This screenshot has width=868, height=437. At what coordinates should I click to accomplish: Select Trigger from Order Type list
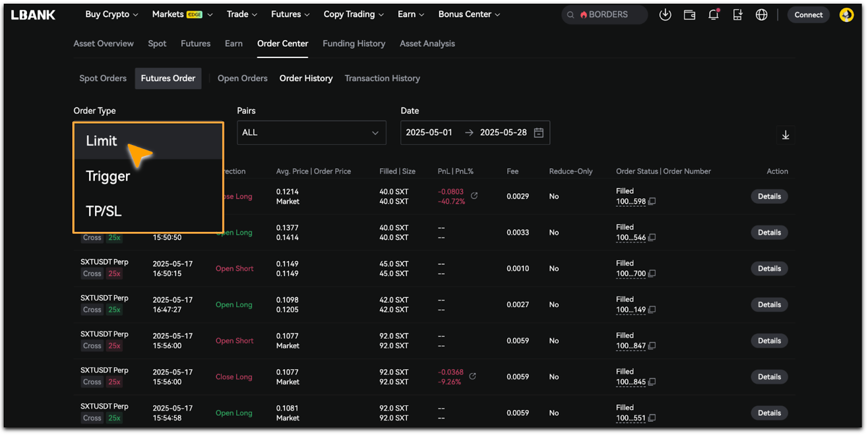108,176
